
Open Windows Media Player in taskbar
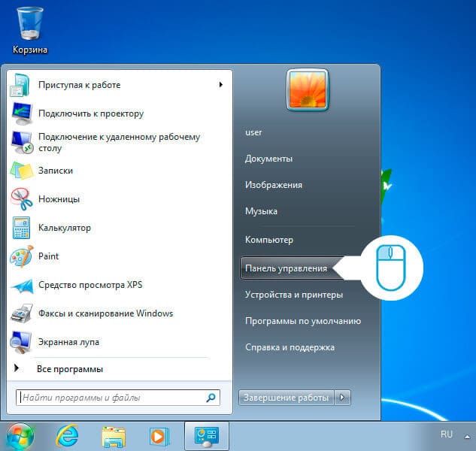click(x=159, y=437)
